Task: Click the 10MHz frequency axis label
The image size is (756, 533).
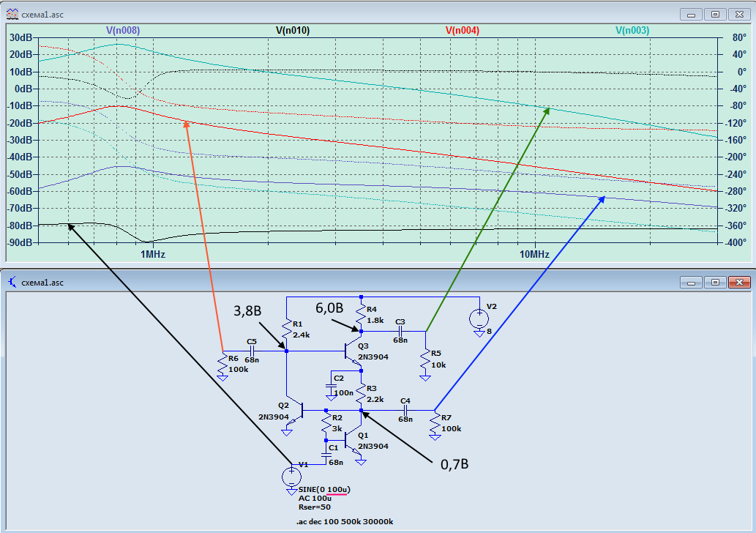Action: click(x=534, y=254)
